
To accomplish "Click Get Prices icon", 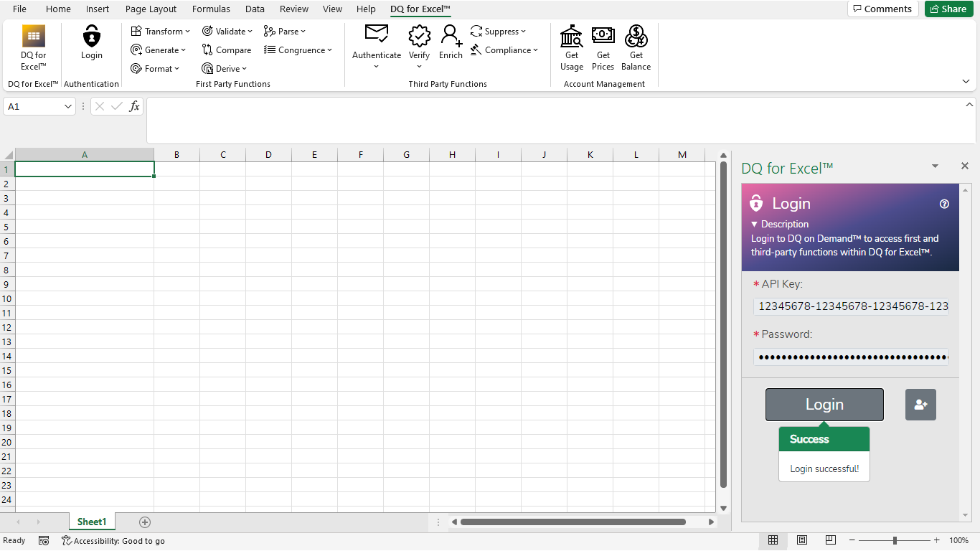I will [603, 36].
